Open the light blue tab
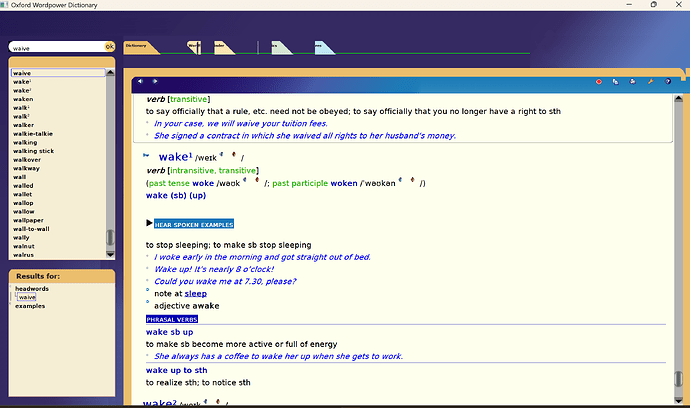Image resolution: width=690 pixels, height=408 pixels. [324, 48]
